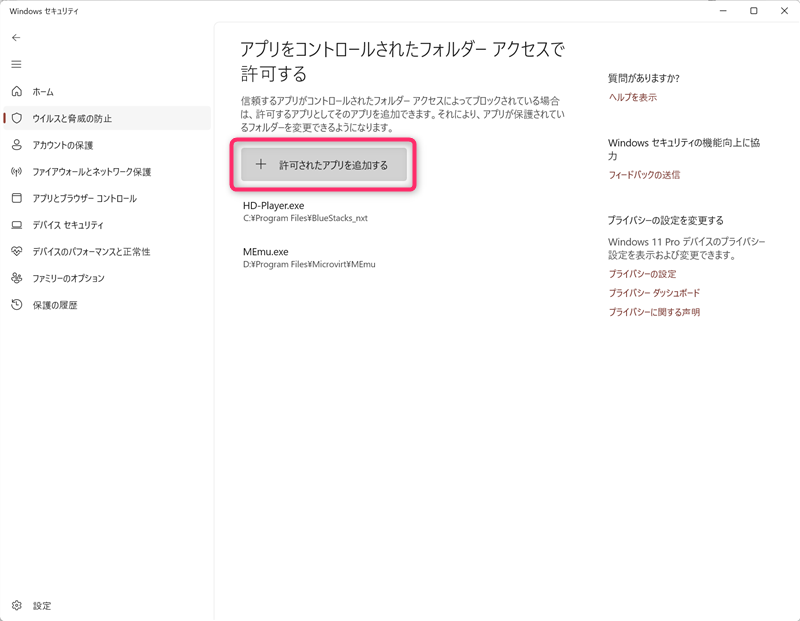This screenshot has width=800, height=621.
Task: Click the フィードバックの送信 link
Action: pos(644,175)
